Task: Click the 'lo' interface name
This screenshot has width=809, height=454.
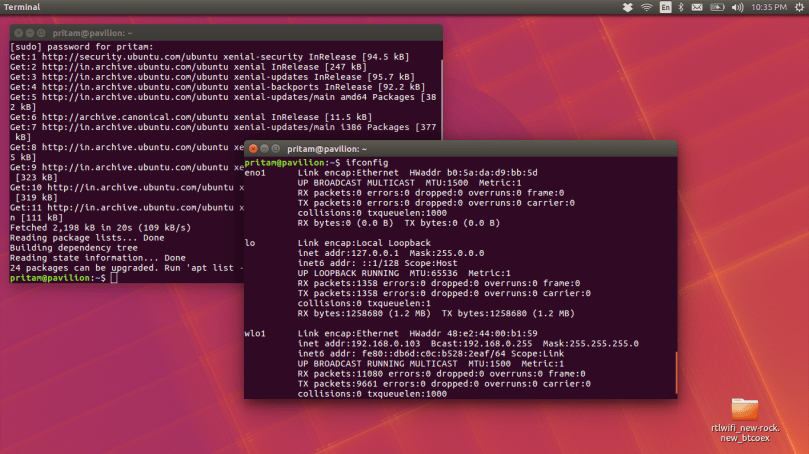Action: click(250, 243)
